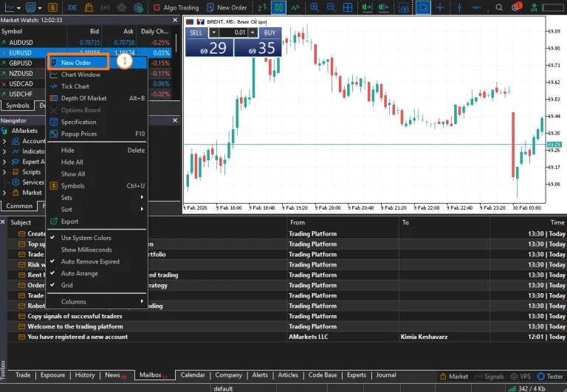The height and width of the screenshot is (392, 567).
Task: Expand the Sort submenu
Action: 97,210
